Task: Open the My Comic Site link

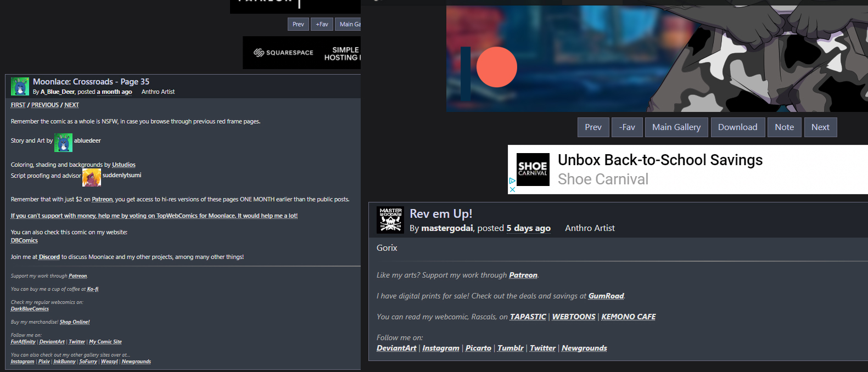Action: 105,342
